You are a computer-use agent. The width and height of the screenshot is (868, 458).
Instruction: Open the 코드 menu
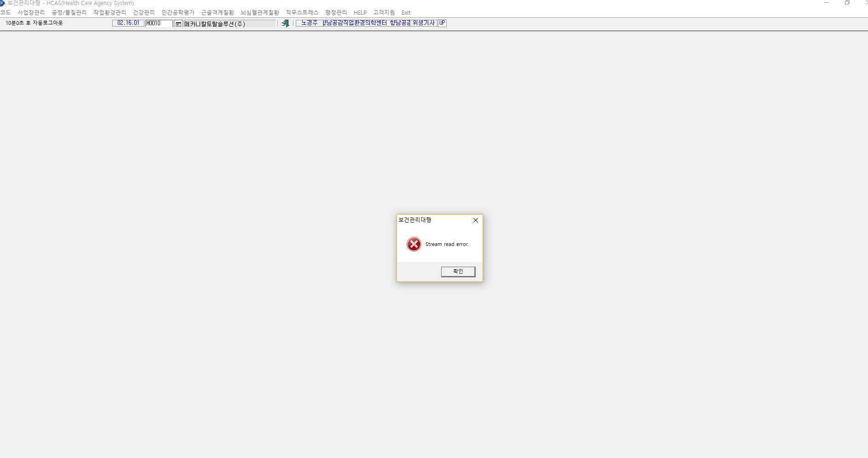pyautogui.click(x=6, y=13)
